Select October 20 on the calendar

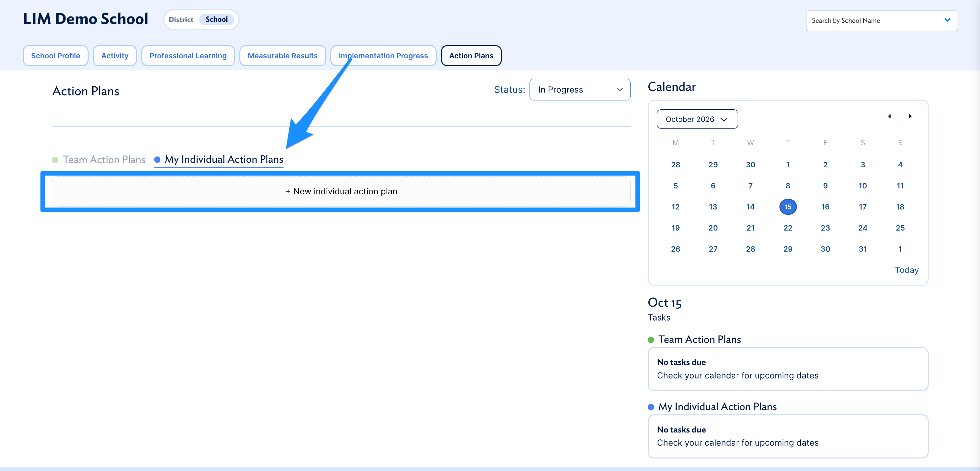coord(713,228)
